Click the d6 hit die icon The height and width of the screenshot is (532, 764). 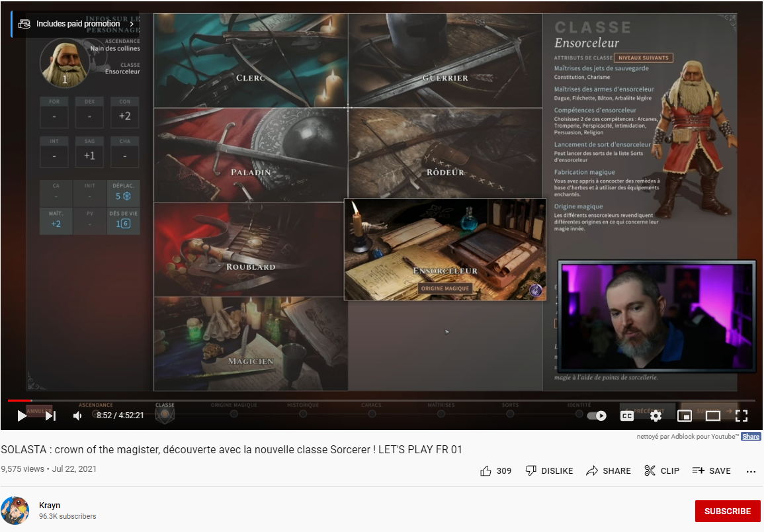click(x=125, y=224)
